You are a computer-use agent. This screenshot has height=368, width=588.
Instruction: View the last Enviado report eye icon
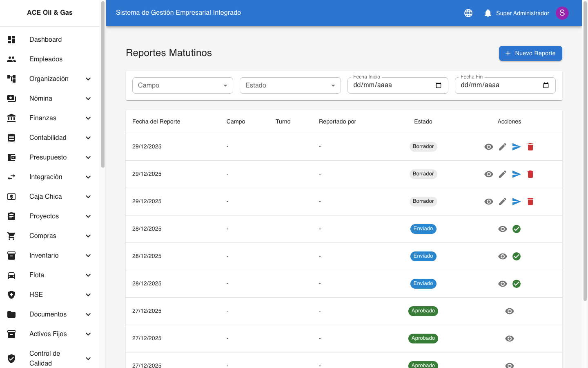click(x=503, y=284)
